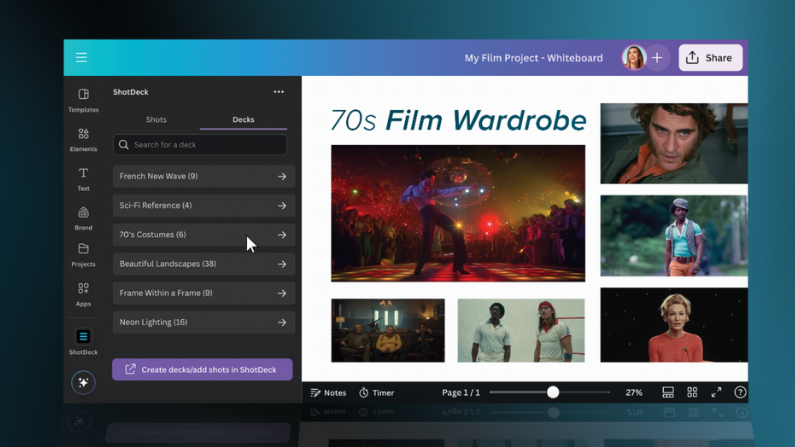Toggle the Notes panel
This screenshot has width=795, height=447.
[x=328, y=393]
